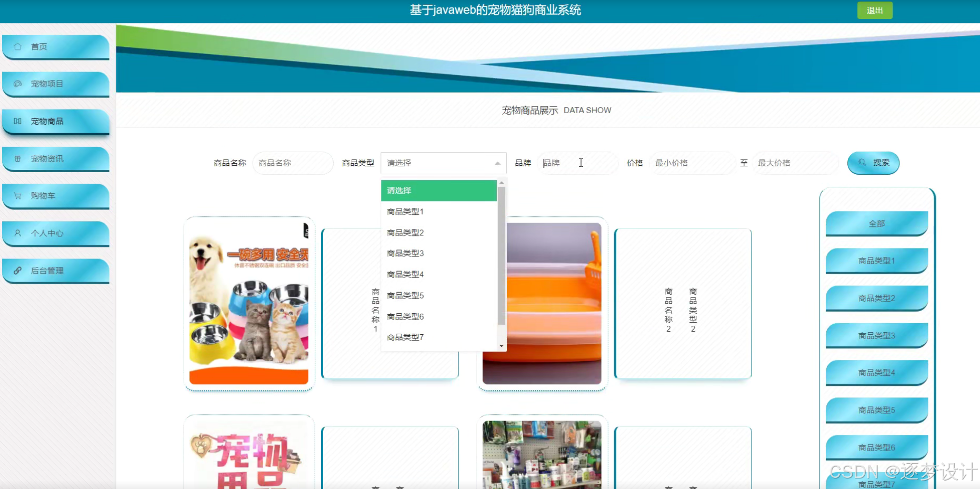Filter by 商品类型4 in the right panel

(877, 373)
